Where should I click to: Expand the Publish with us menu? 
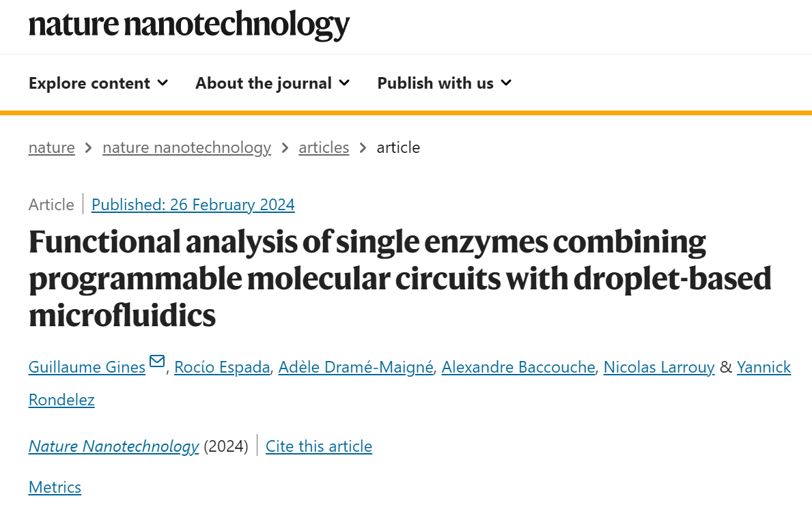tap(445, 83)
